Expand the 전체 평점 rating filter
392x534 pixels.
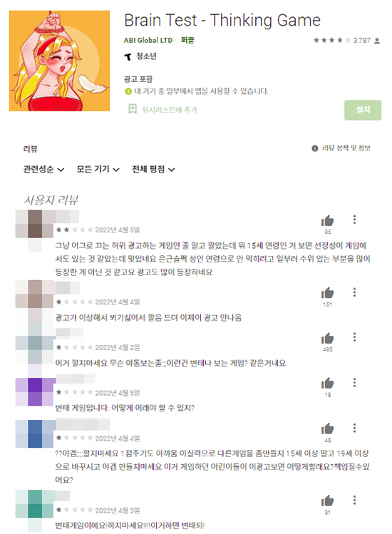tap(153, 169)
